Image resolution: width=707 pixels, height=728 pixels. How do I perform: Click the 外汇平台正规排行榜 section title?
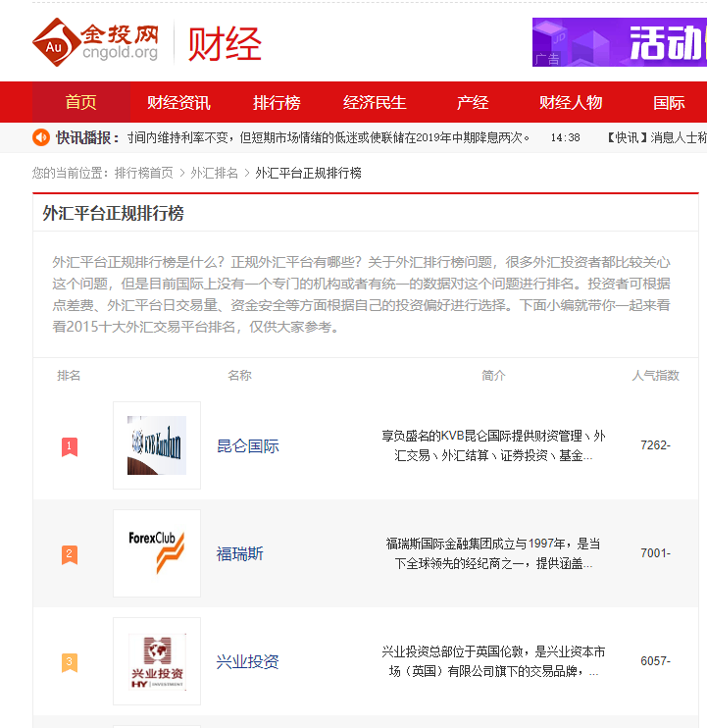tap(113, 214)
